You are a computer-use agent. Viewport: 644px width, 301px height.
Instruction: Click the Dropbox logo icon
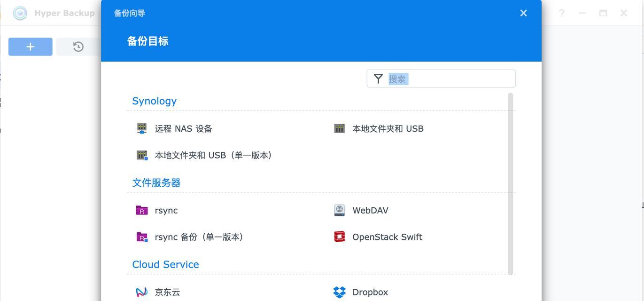point(339,292)
